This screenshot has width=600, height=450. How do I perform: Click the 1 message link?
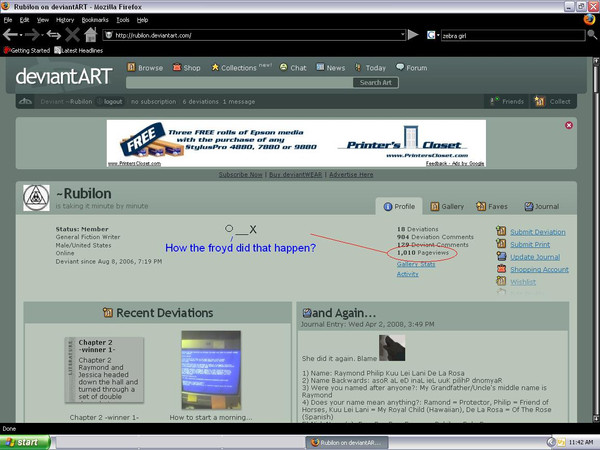239,102
